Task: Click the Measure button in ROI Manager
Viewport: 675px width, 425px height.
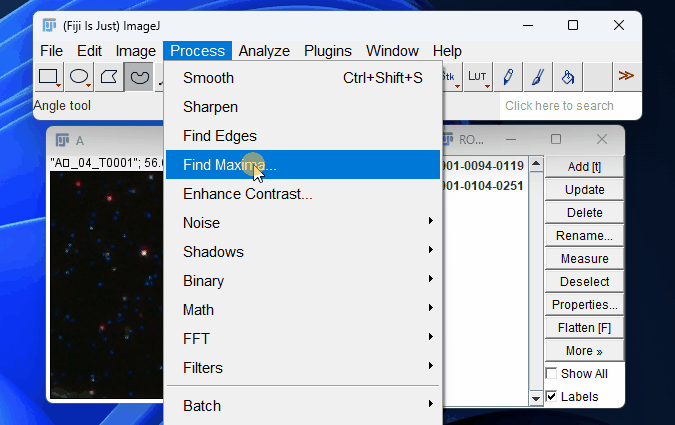Action: tap(584, 259)
